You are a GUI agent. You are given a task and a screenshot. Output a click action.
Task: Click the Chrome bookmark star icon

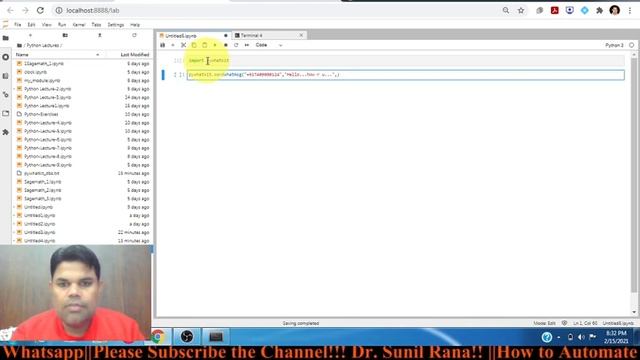(x=521, y=11)
